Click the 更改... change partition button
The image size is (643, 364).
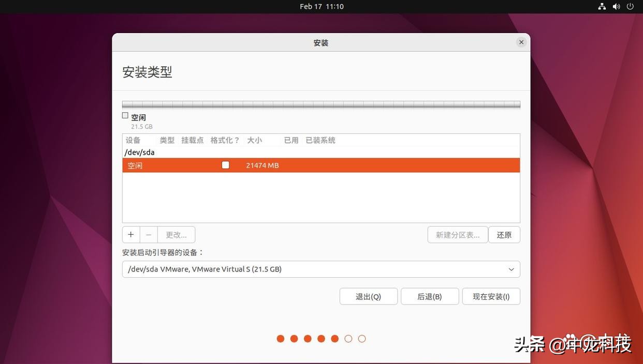[176, 234]
